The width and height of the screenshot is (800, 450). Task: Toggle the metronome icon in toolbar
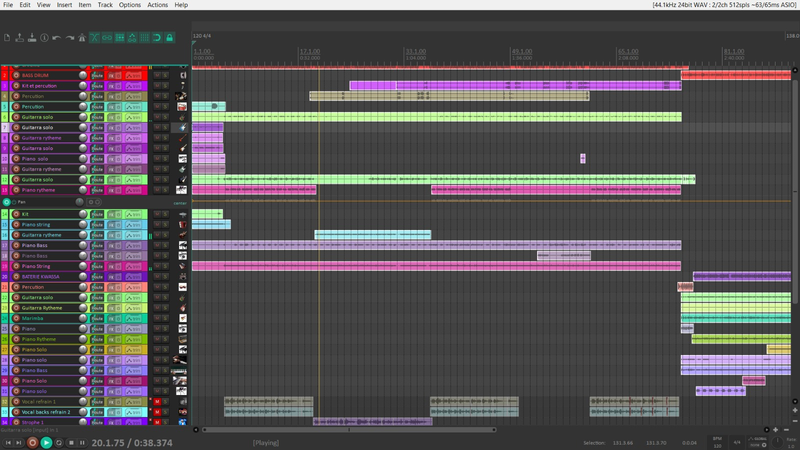click(84, 38)
